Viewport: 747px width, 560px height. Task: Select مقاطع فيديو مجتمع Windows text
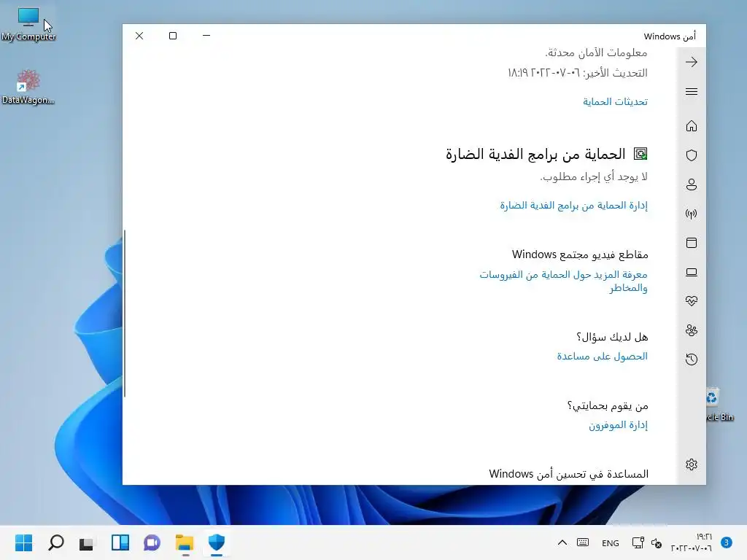(580, 254)
